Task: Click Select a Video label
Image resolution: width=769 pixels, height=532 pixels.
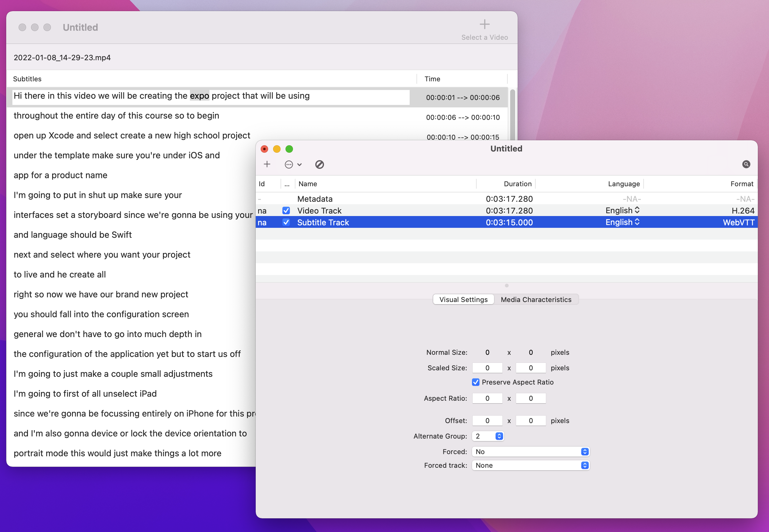Action: click(x=484, y=37)
